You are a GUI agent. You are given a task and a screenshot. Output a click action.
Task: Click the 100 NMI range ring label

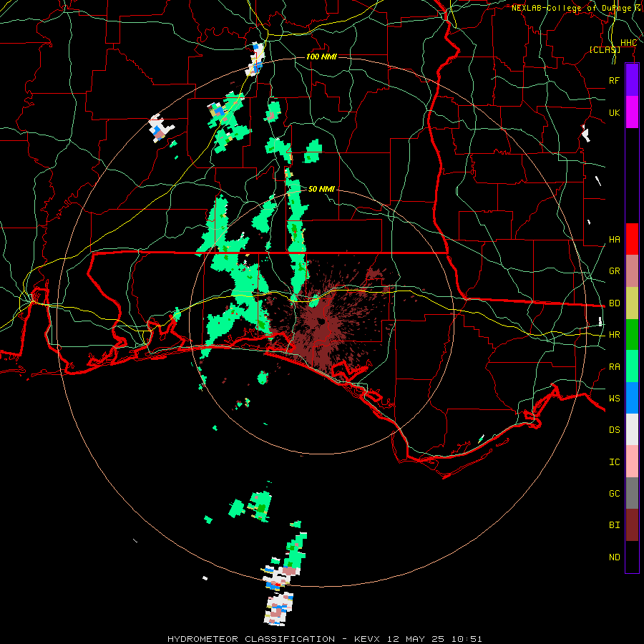321,57
